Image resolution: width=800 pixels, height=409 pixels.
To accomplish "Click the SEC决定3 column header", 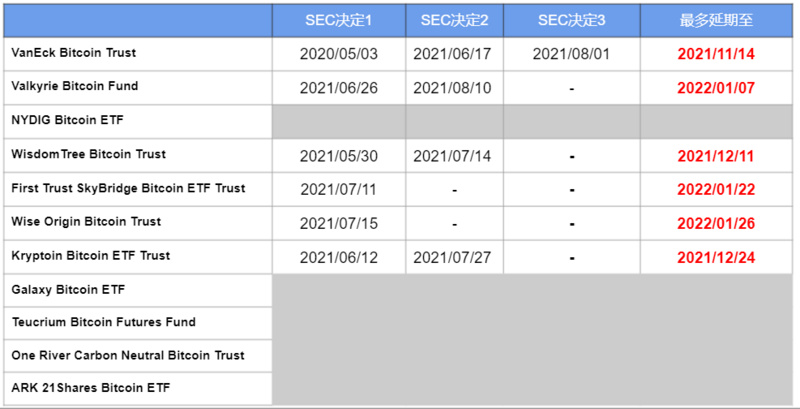I will (571, 20).
